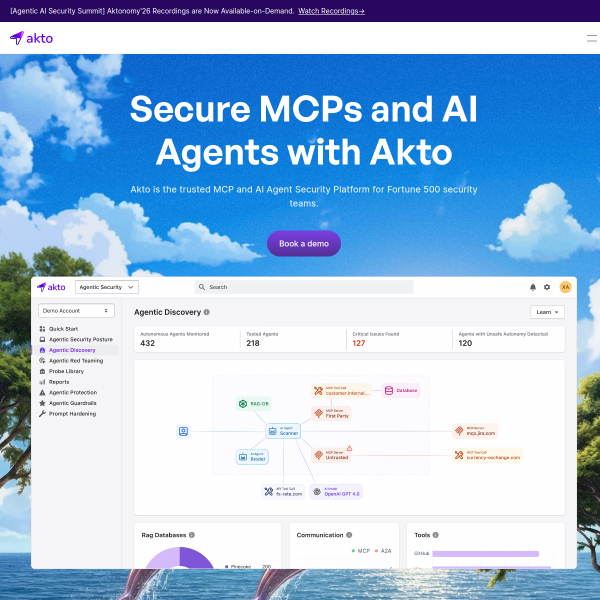Click the akto logo inside the dashboard
Viewport: 600px width, 600px height.
51,287
